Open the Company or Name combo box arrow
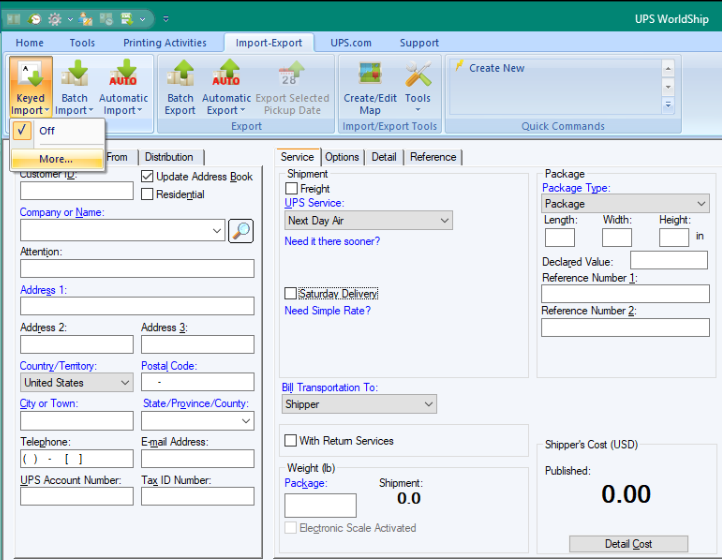Image resolution: width=722 pixels, height=560 pixels. tap(217, 230)
